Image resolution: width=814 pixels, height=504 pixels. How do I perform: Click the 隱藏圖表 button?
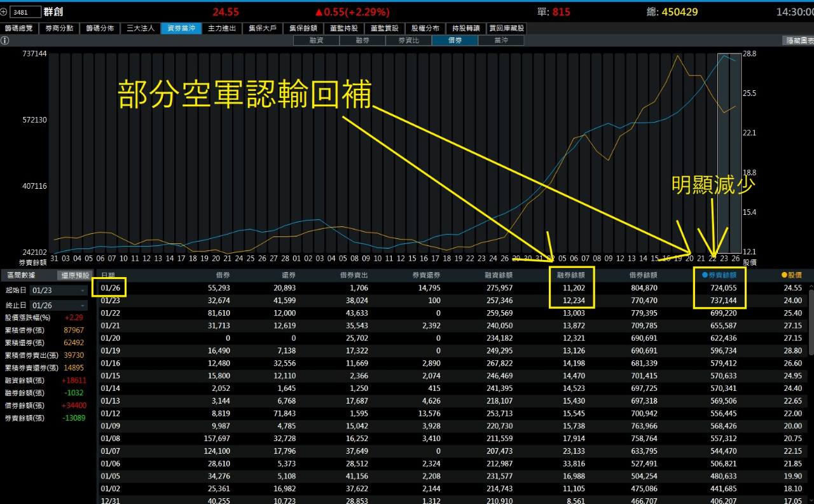(798, 40)
